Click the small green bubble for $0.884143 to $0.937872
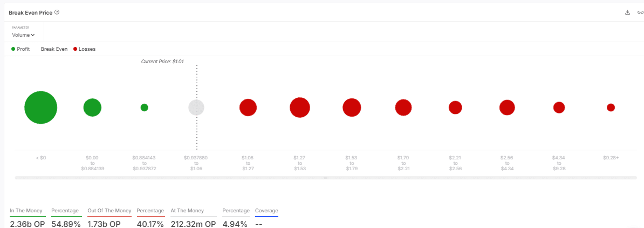Screen dimensions: 644x228 pos(144,108)
